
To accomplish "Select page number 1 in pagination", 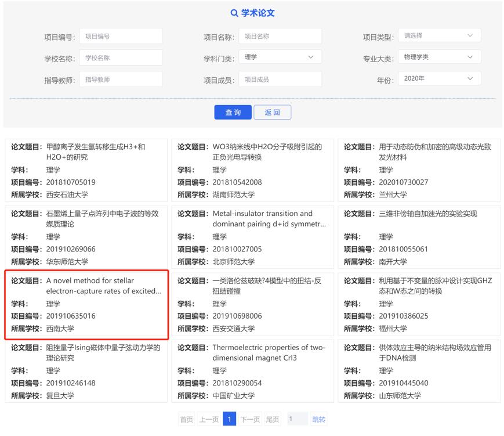I will [230, 419].
